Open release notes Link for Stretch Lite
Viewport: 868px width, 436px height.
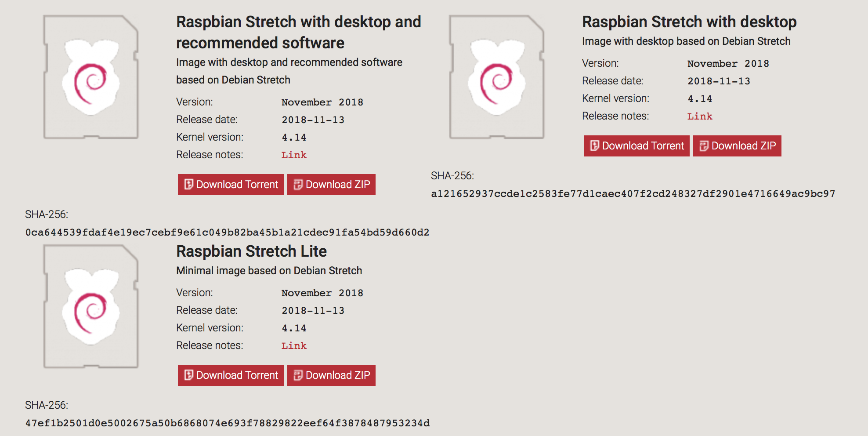pyautogui.click(x=294, y=346)
